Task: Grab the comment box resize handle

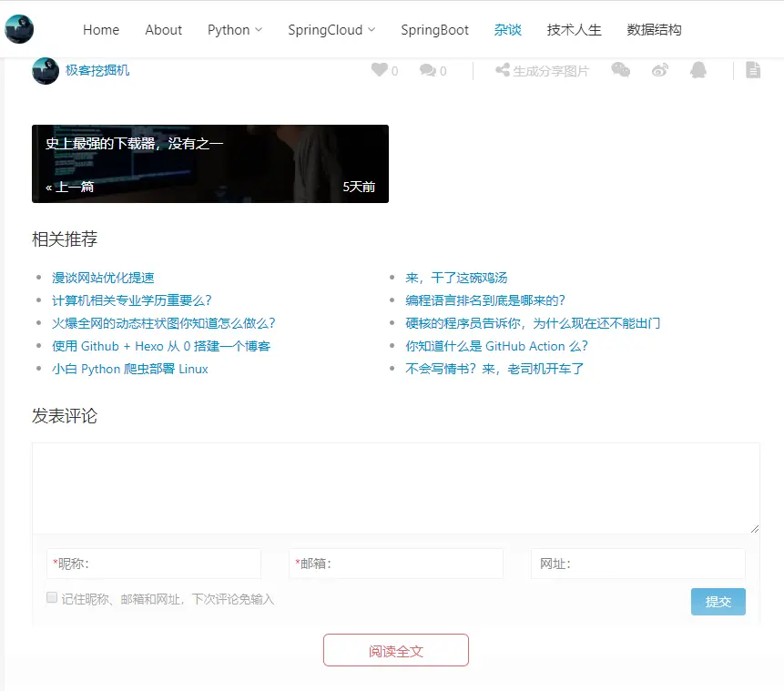Action: tap(755, 529)
